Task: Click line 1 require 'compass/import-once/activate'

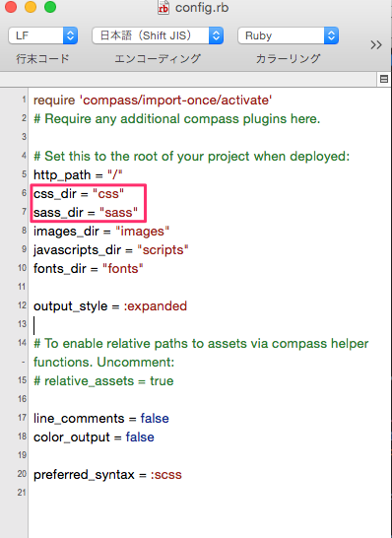Action: click(153, 101)
